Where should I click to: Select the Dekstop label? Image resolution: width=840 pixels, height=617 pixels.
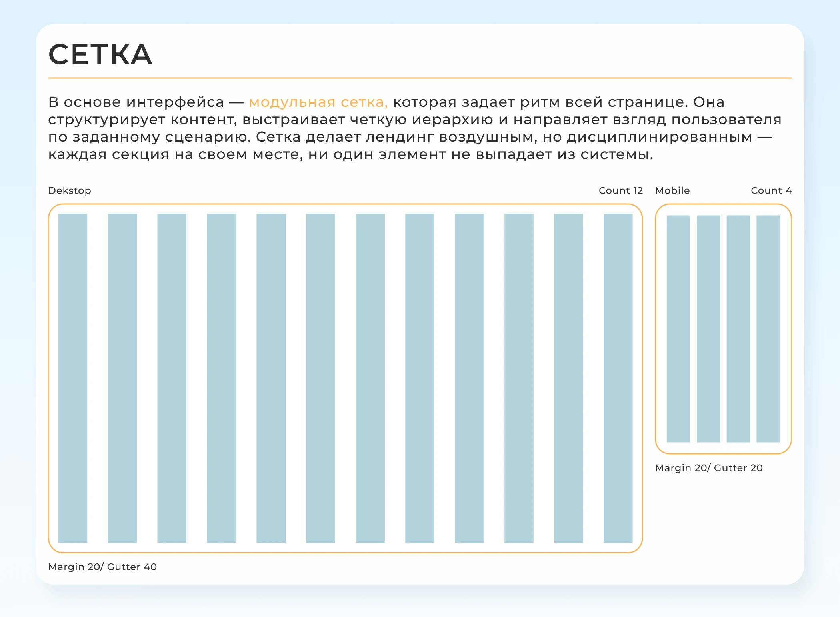pos(70,190)
